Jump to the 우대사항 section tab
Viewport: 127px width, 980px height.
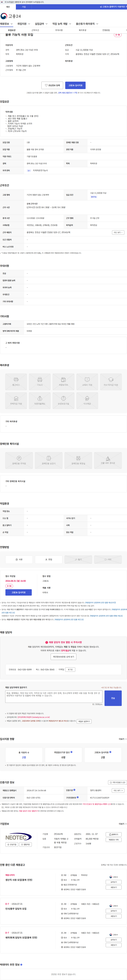tap(59, 30)
